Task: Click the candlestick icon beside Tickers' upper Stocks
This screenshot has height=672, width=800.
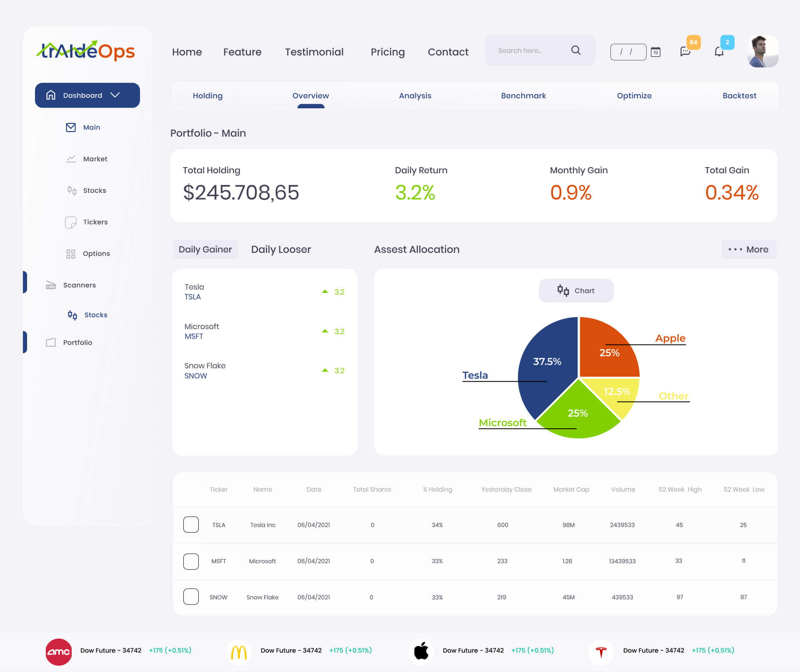Action: pyautogui.click(x=72, y=190)
